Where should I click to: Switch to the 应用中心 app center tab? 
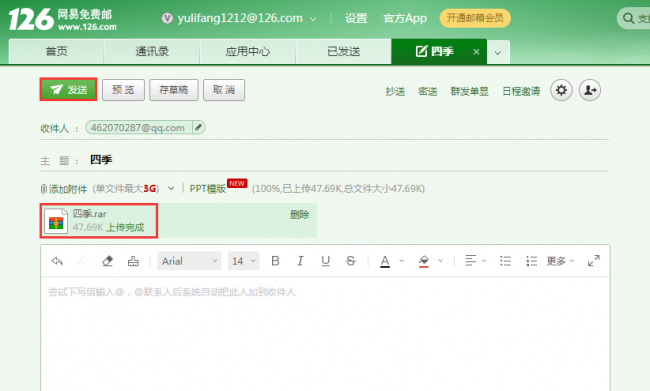point(248,51)
